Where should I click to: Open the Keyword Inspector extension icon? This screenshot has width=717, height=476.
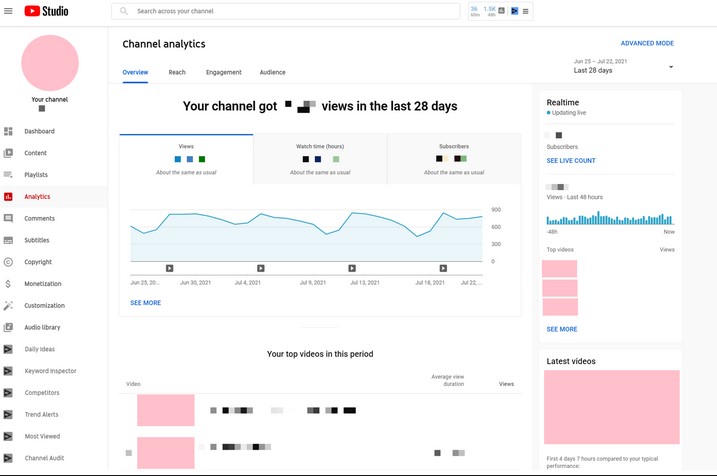pyautogui.click(x=8, y=371)
